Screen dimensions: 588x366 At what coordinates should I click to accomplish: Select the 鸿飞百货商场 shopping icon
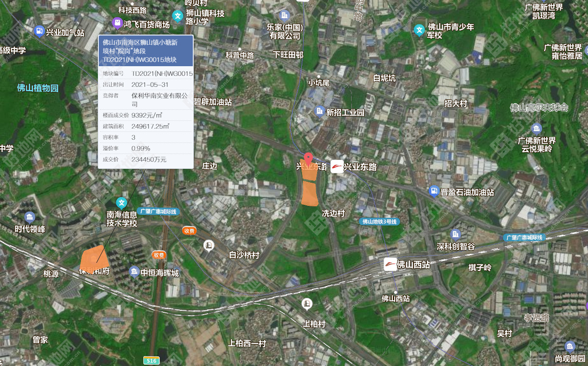point(117,23)
